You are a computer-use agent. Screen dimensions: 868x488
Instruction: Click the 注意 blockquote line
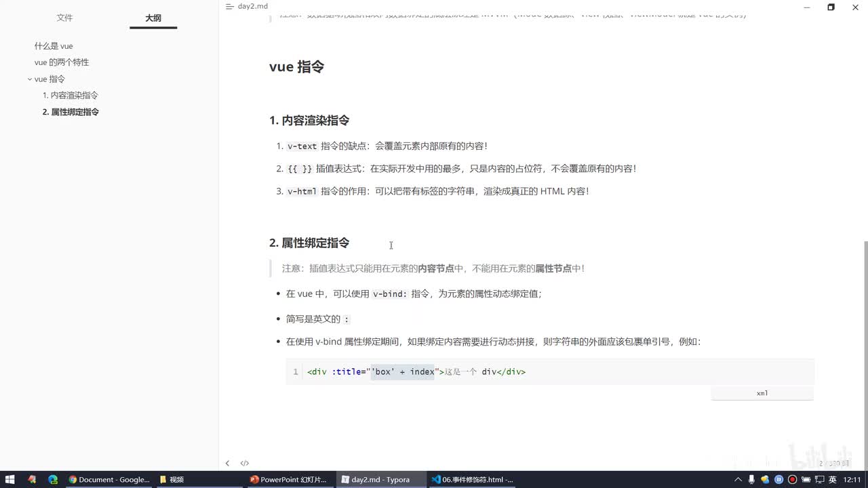point(433,268)
